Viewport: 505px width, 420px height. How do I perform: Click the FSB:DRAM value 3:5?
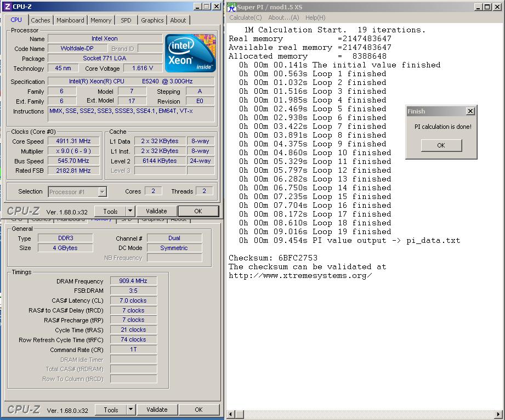[x=133, y=291]
